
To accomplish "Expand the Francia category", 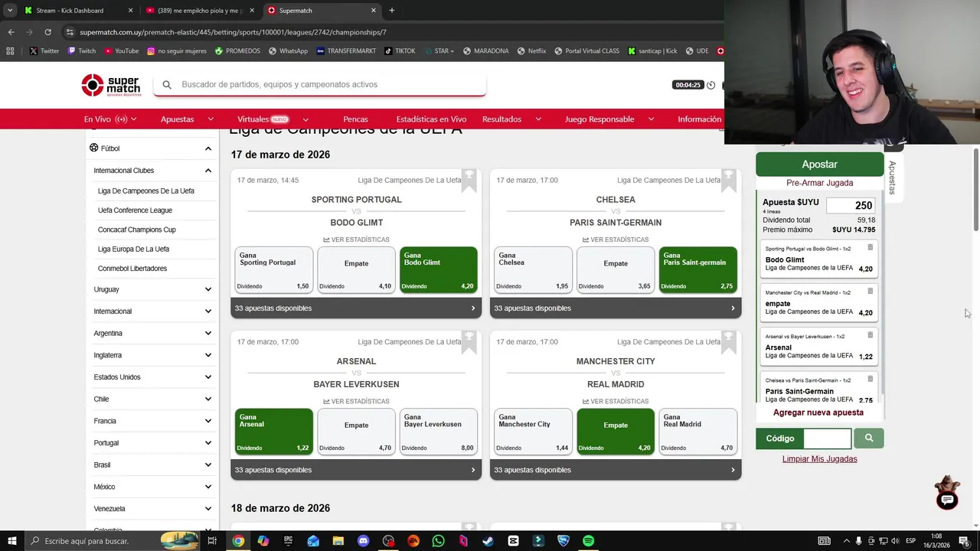I will (207, 421).
